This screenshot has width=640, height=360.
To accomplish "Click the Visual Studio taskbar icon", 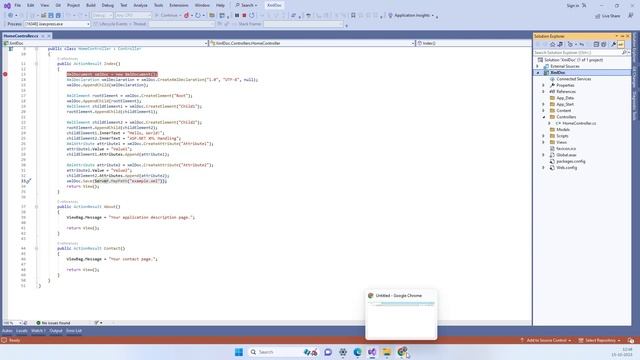I will tap(372, 352).
